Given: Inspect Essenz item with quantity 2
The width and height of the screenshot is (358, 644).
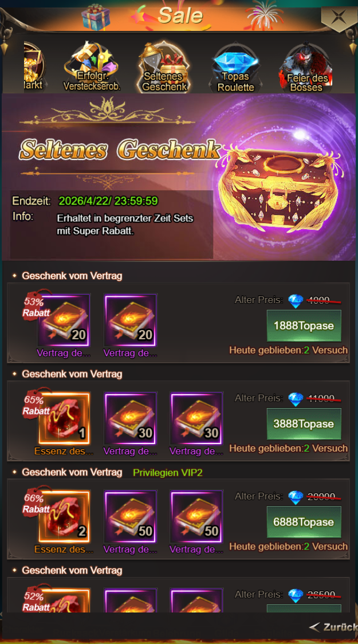Looking at the screenshot, I should (64, 516).
